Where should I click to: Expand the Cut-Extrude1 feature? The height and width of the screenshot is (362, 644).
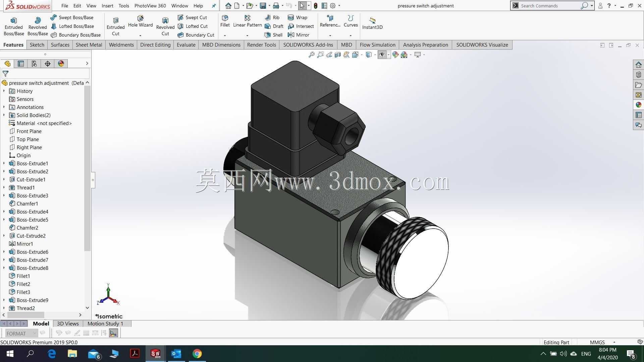[x=4, y=179]
